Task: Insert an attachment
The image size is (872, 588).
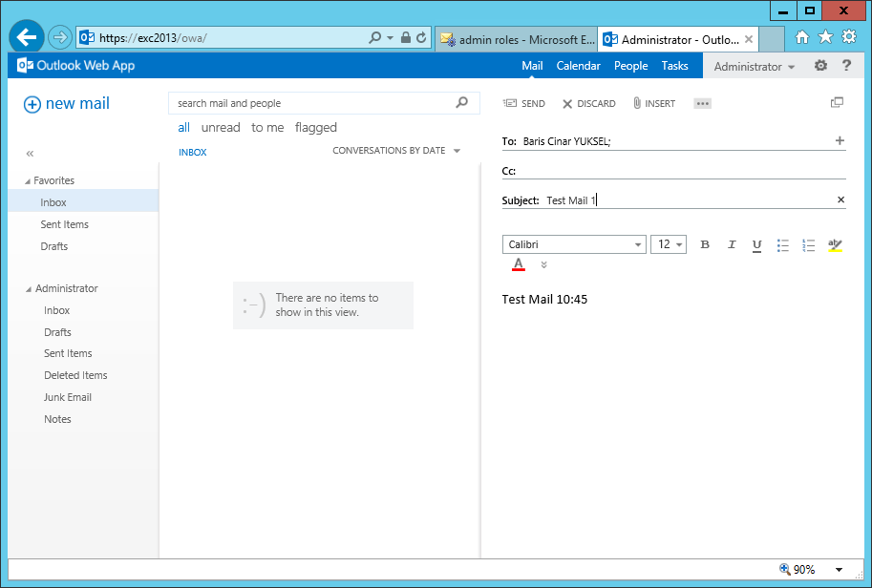Action: [x=654, y=103]
